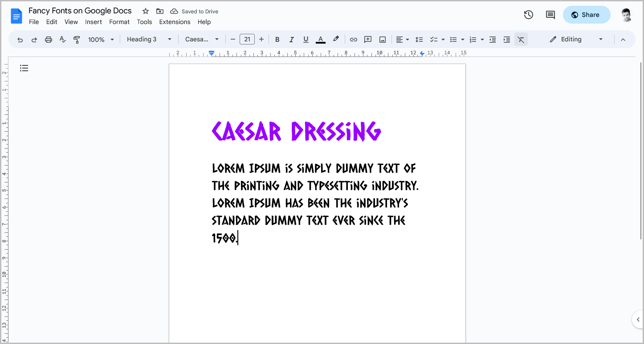This screenshot has height=344, width=644.
Task: Open the Format menu
Action: click(x=119, y=22)
